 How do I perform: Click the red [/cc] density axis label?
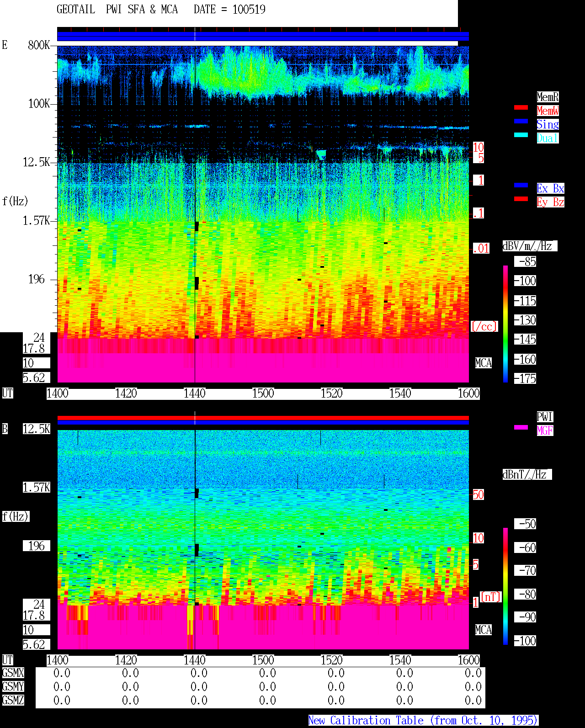(x=484, y=327)
